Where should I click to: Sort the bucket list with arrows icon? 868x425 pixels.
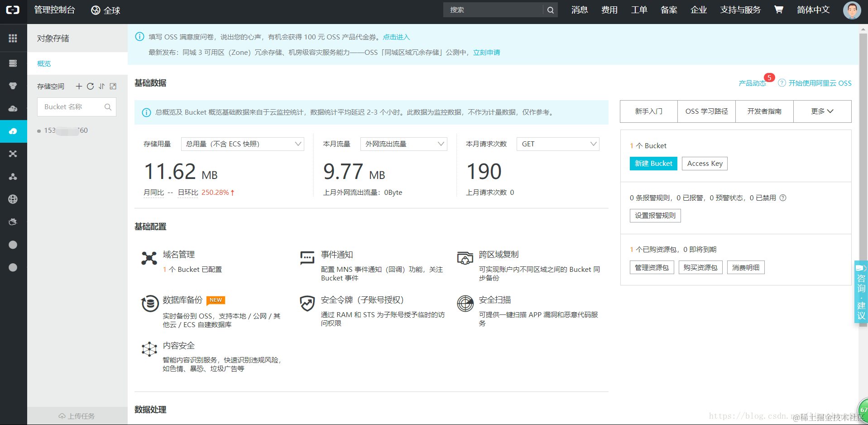tap(102, 86)
